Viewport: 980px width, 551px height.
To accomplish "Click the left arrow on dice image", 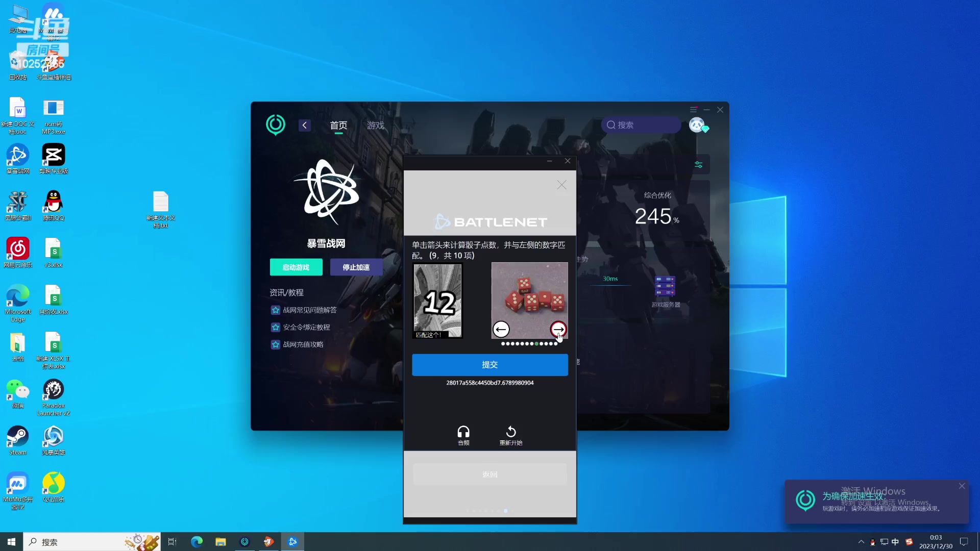I will [x=501, y=329].
